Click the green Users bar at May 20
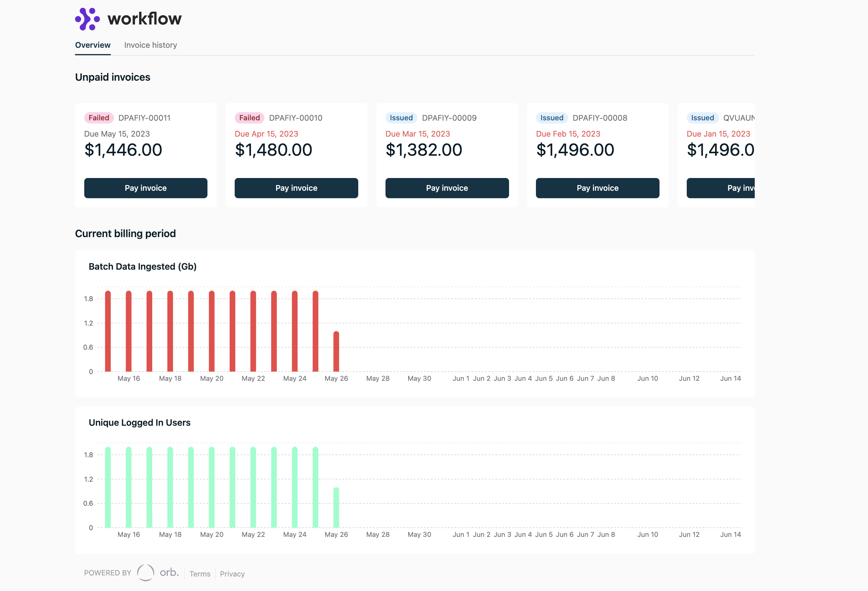Screen dimensions: 868x591 tap(212, 487)
